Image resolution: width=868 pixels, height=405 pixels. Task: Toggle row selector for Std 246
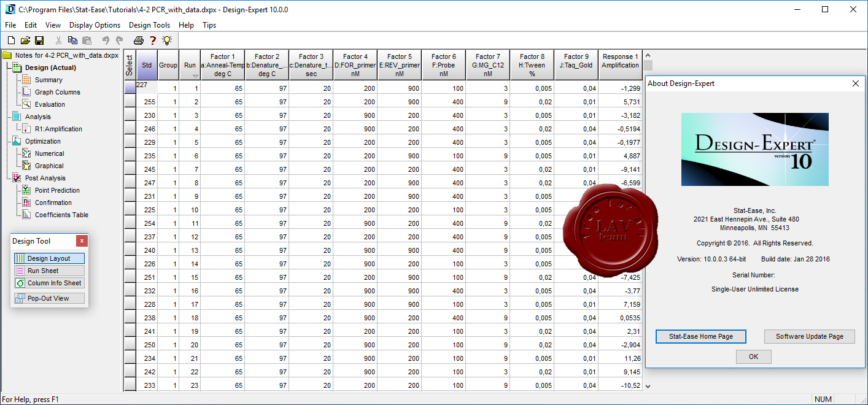coord(130,129)
